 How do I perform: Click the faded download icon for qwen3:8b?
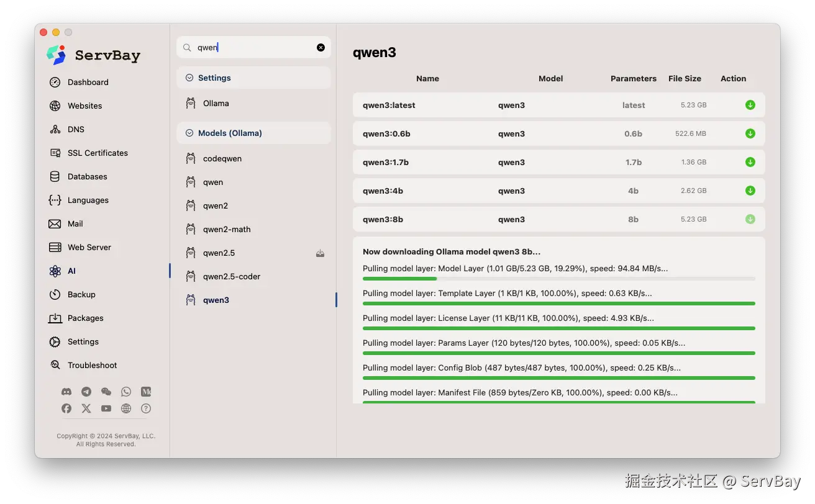(750, 219)
